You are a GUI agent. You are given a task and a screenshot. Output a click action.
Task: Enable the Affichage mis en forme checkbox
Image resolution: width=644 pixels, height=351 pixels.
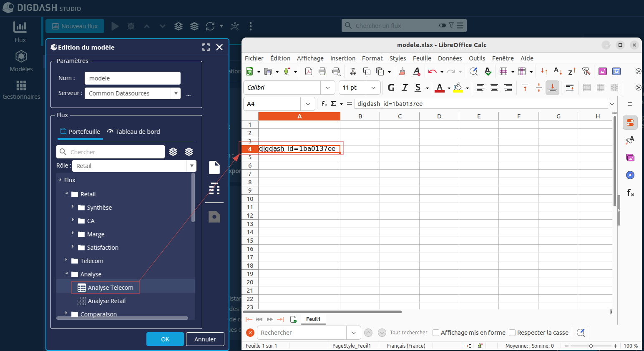click(436, 332)
